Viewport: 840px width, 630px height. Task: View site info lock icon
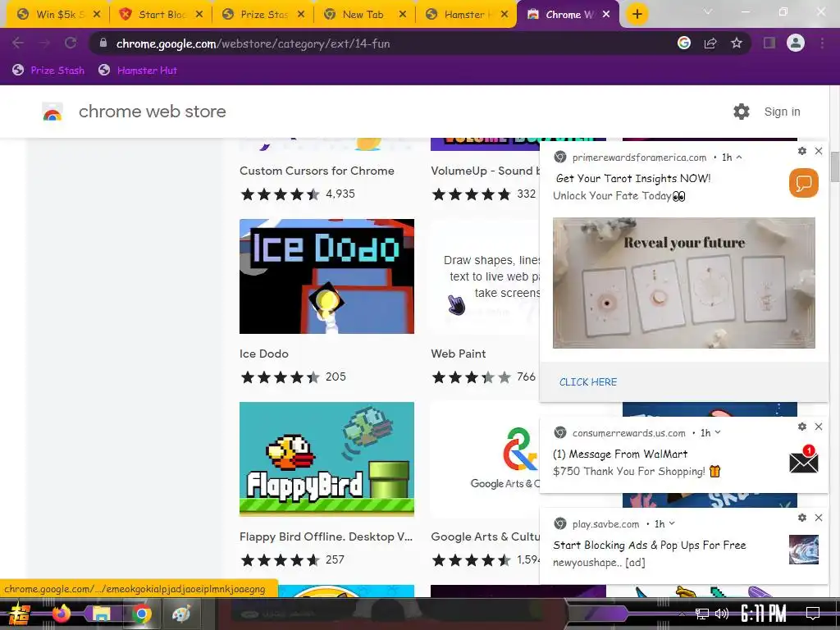pos(103,43)
